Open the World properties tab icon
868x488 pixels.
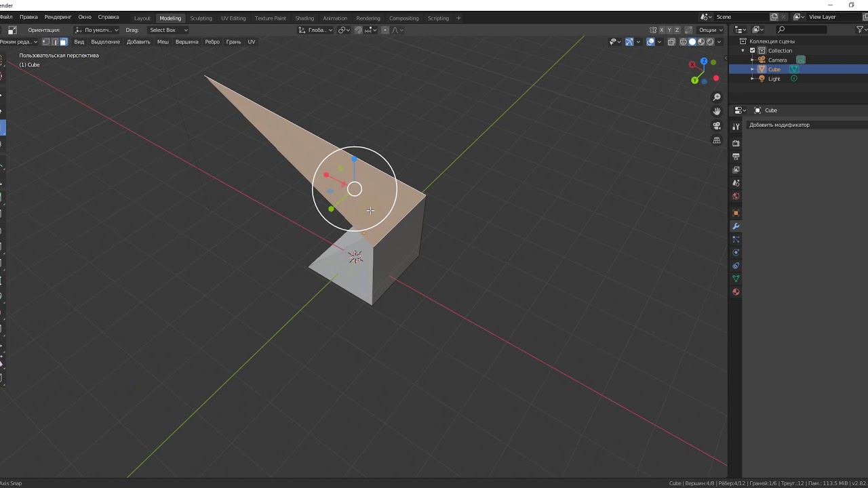(x=736, y=197)
